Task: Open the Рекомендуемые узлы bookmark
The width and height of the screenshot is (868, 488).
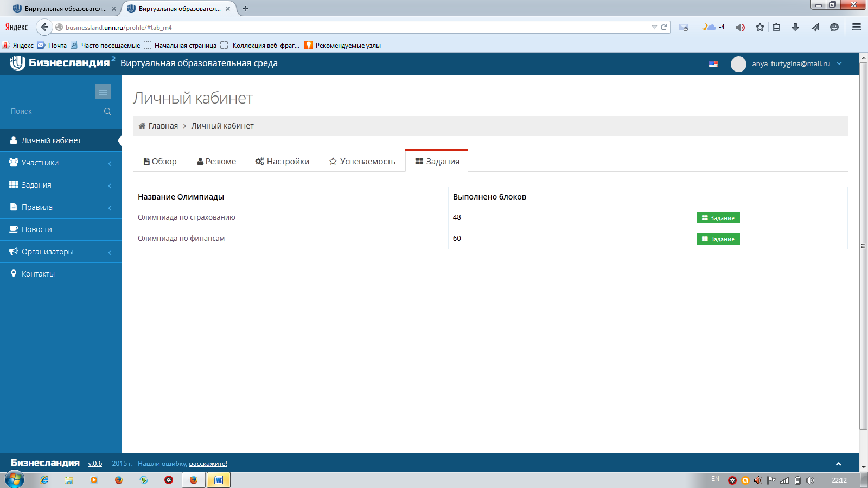Action: click(343, 46)
